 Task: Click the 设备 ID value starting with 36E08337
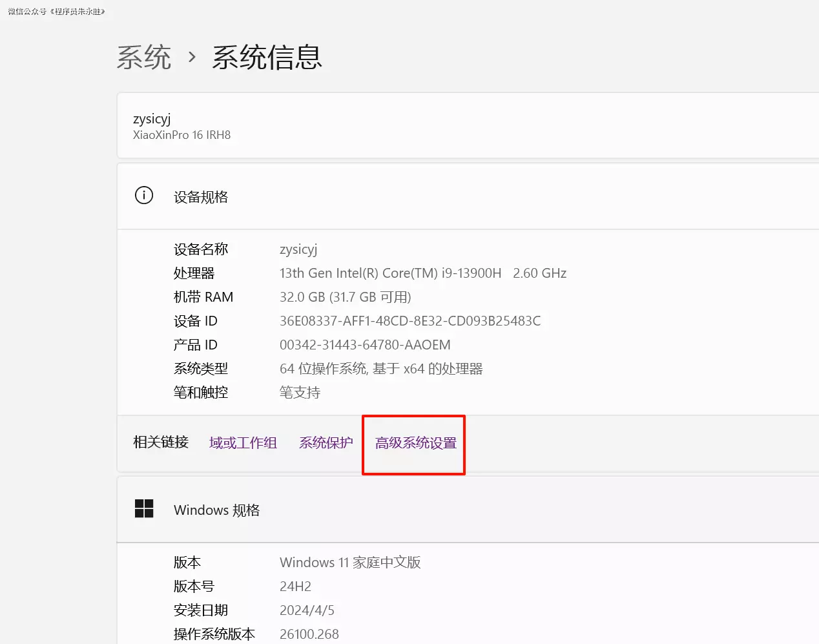coord(409,321)
